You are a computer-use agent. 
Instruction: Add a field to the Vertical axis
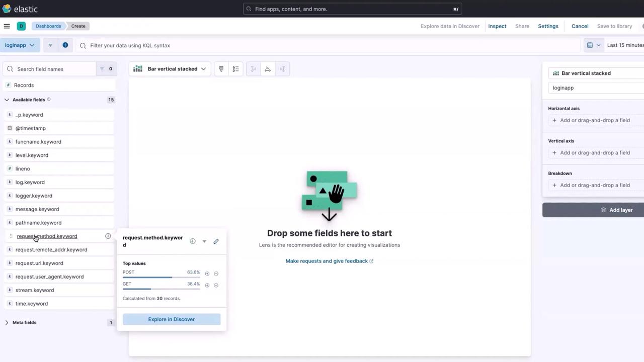tap(596, 153)
